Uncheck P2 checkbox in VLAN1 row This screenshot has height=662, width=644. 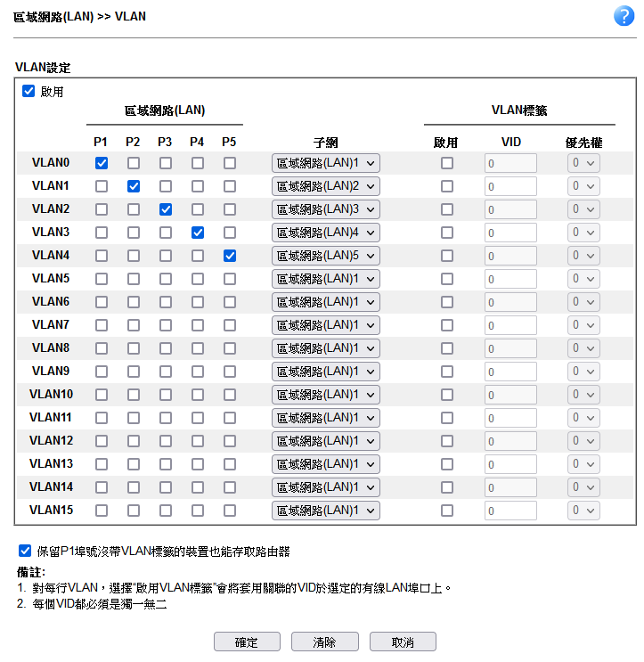[134, 186]
